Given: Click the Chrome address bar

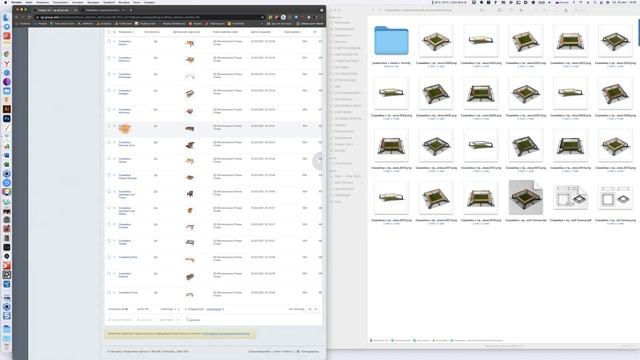Looking at the screenshot, I should pyautogui.click(x=149, y=17).
